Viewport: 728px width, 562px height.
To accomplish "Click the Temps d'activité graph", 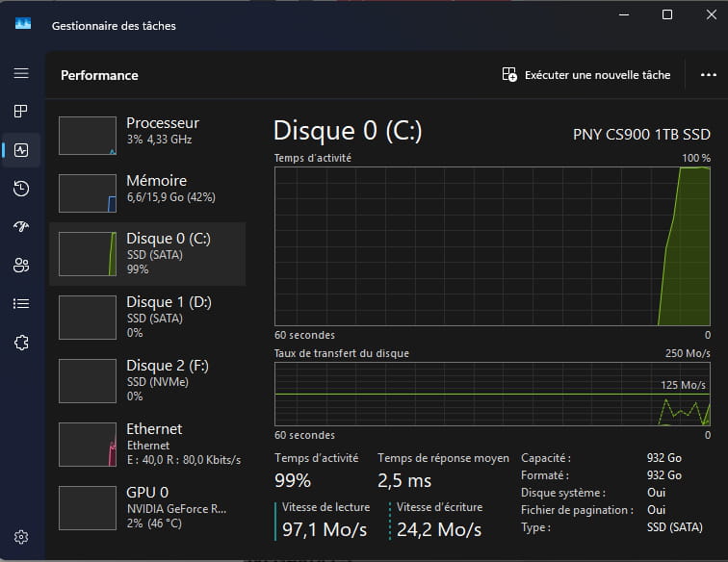I will click(492, 246).
